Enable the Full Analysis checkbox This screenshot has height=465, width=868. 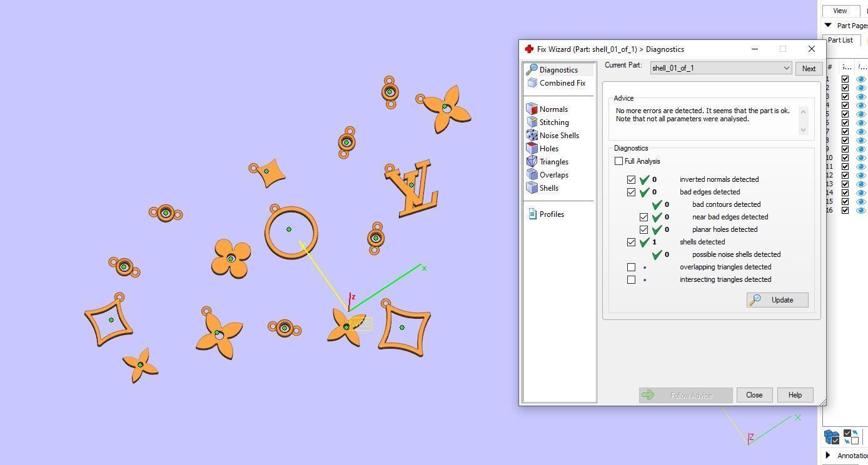click(618, 161)
